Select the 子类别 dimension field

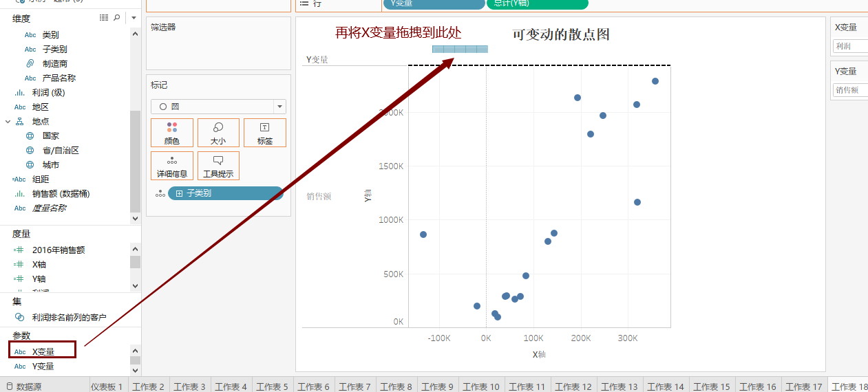(54, 49)
